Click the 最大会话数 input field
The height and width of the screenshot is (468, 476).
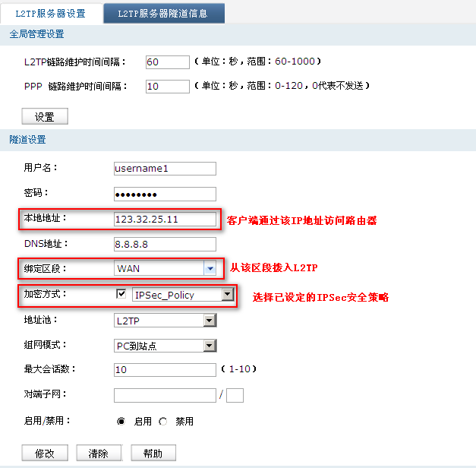coord(165,370)
